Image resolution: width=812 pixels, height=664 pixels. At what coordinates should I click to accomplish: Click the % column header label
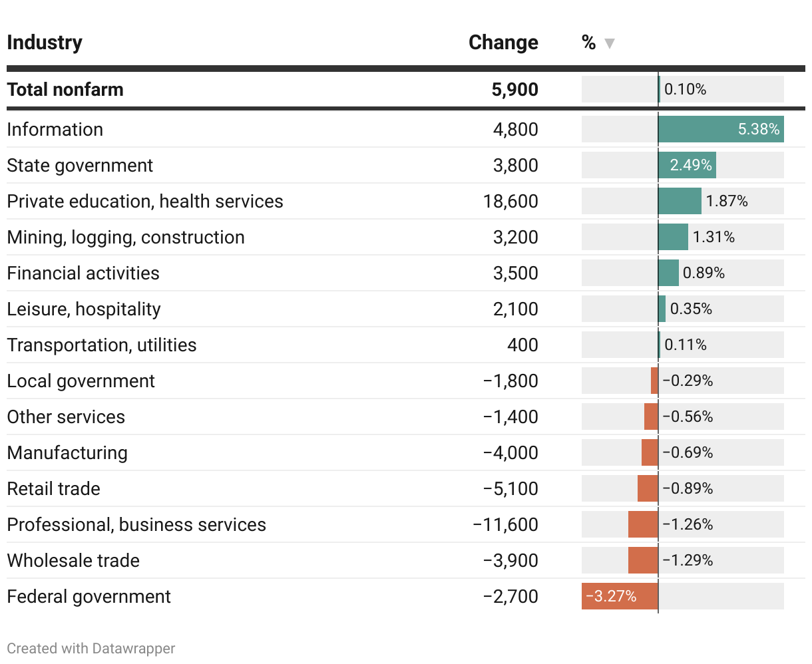coord(588,43)
